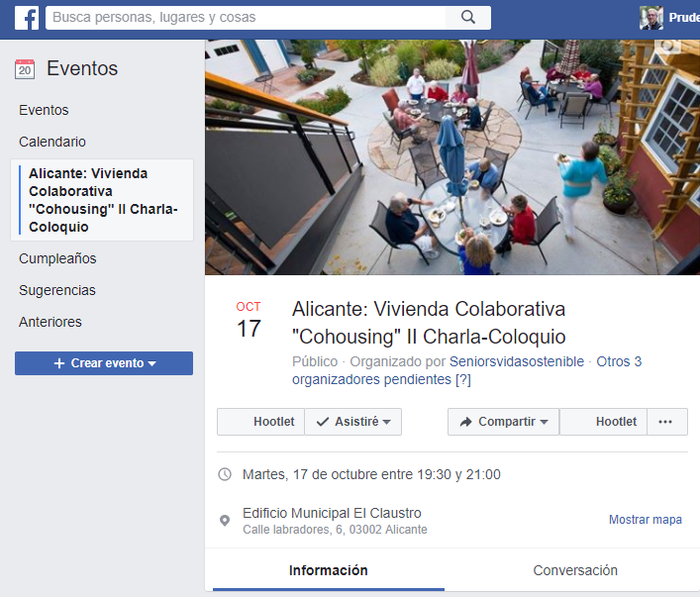
Task: Click the Facebook logo icon
Action: click(x=27, y=18)
